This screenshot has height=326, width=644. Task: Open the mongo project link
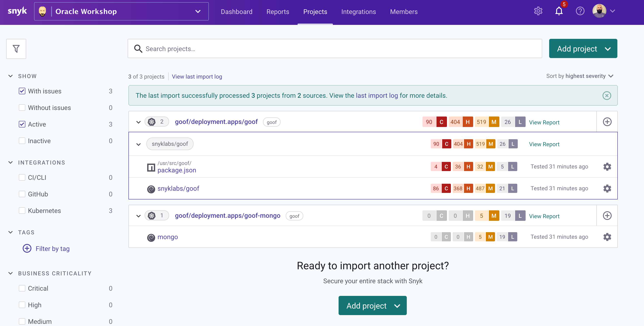click(168, 237)
